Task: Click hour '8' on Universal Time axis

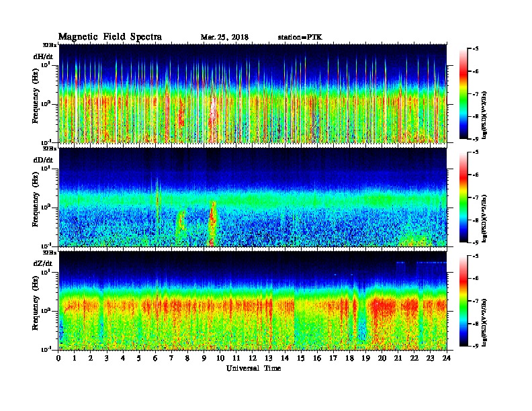Action: coord(187,359)
